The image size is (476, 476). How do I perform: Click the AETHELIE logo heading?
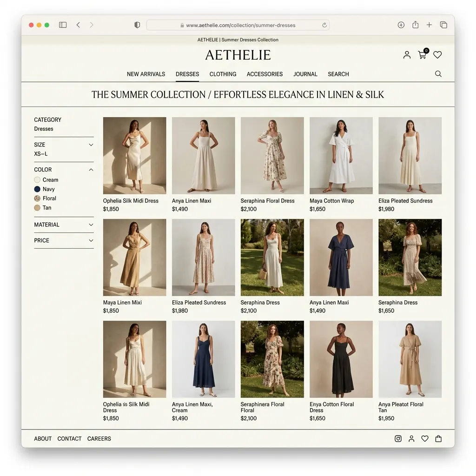point(238,55)
